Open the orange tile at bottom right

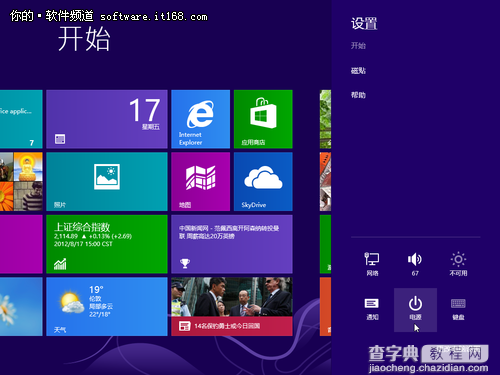point(325,307)
